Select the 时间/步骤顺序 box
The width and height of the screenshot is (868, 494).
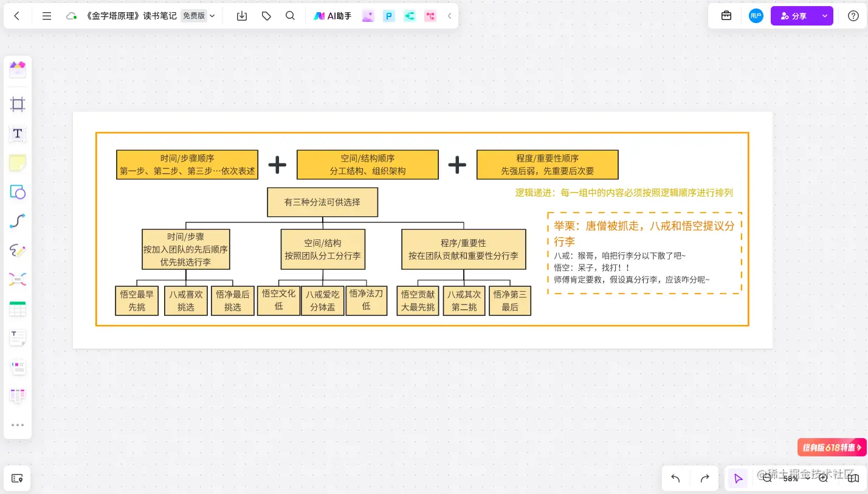click(x=187, y=165)
